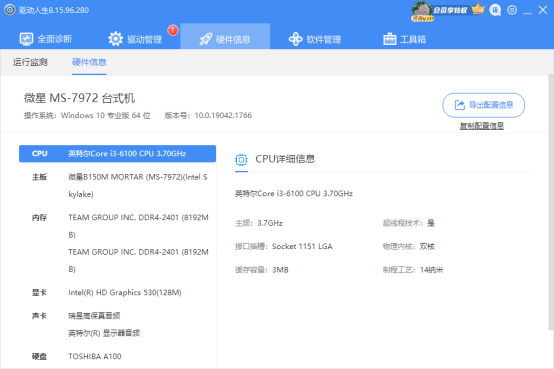Select the 硬件信息 rocket icon
This screenshot has width=554, height=369.
click(x=206, y=39)
